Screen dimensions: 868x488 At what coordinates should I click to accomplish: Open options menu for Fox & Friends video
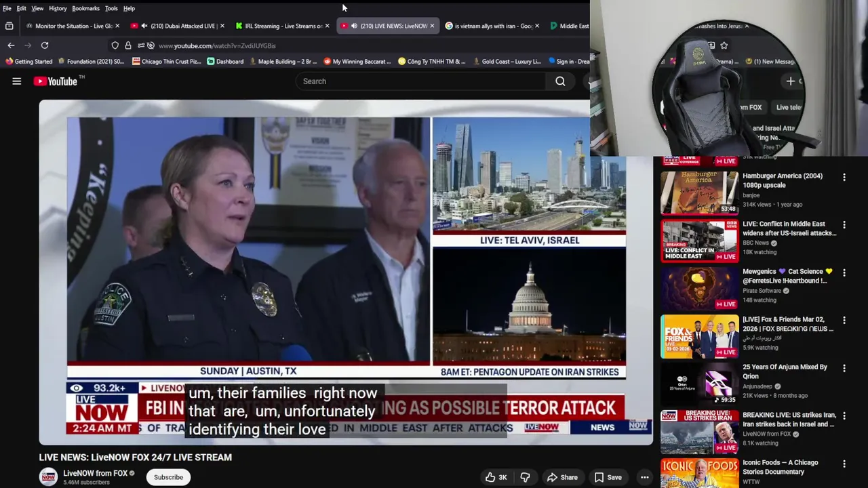click(x=844, y=320)
